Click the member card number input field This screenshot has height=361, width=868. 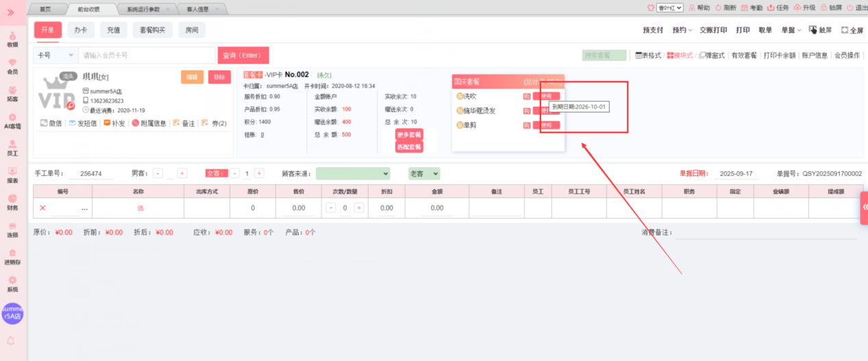click(x=147, y=55)
